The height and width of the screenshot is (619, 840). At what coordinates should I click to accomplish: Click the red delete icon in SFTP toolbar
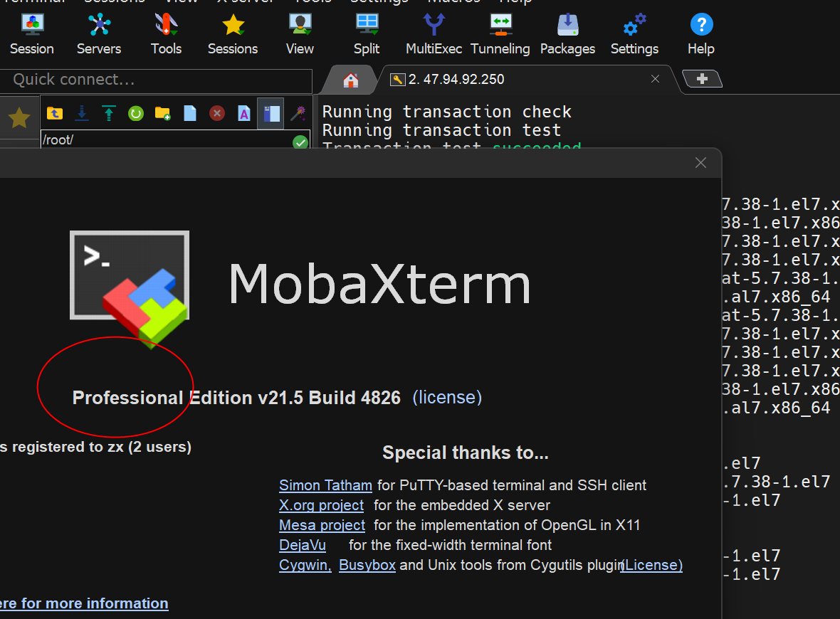pos(217,114)
